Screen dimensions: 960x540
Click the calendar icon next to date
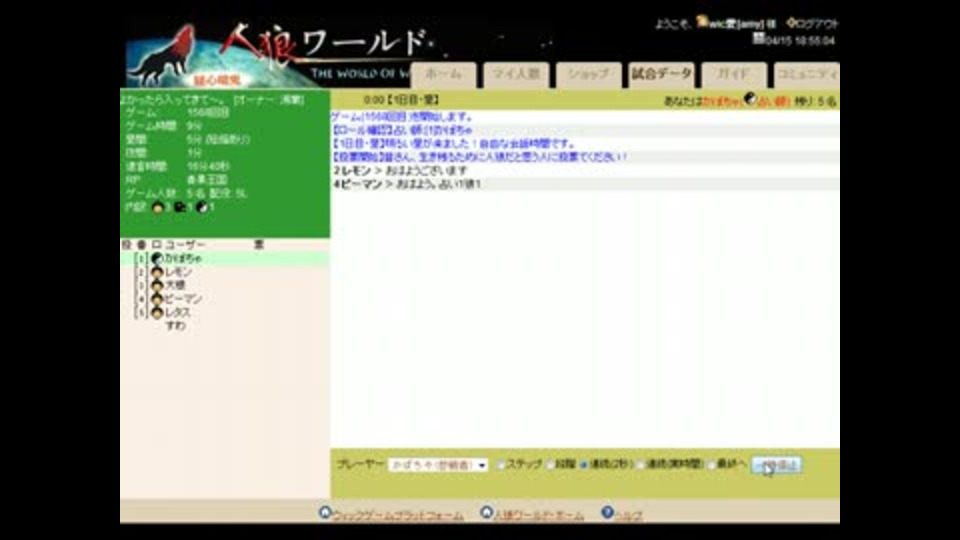[758, 39]
